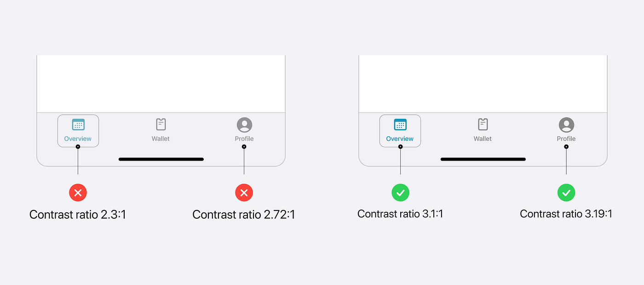
Task: Tap the Profile avatar icon in passing-contrast mockup
Action: [566, 125]
